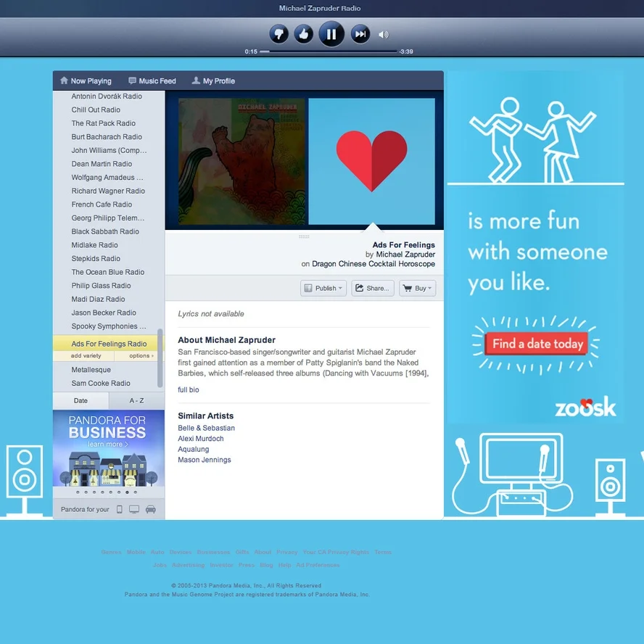Open the Now Playing tab
The height and width of the screenshot is (644, 644).
86,81
